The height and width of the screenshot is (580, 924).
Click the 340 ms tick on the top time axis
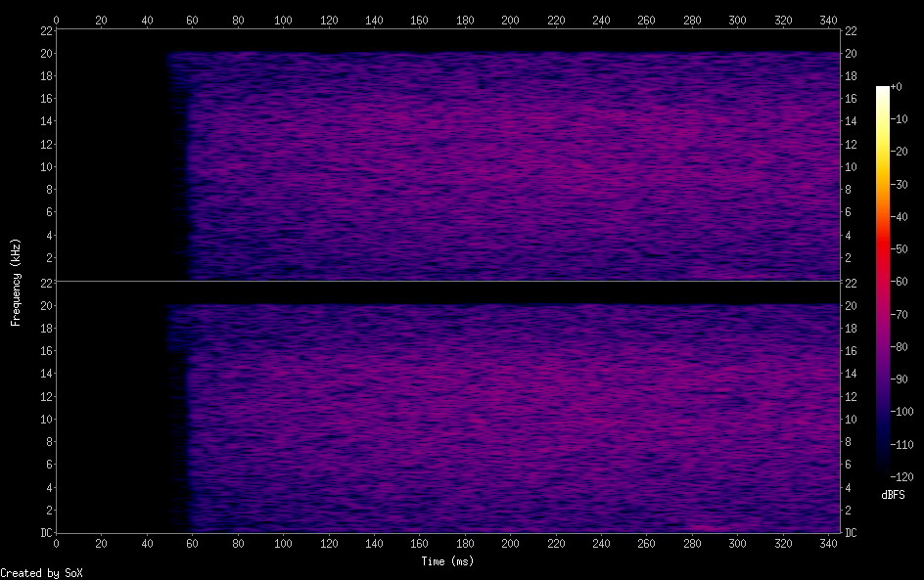pyautogui.click(x=829, y=20)
